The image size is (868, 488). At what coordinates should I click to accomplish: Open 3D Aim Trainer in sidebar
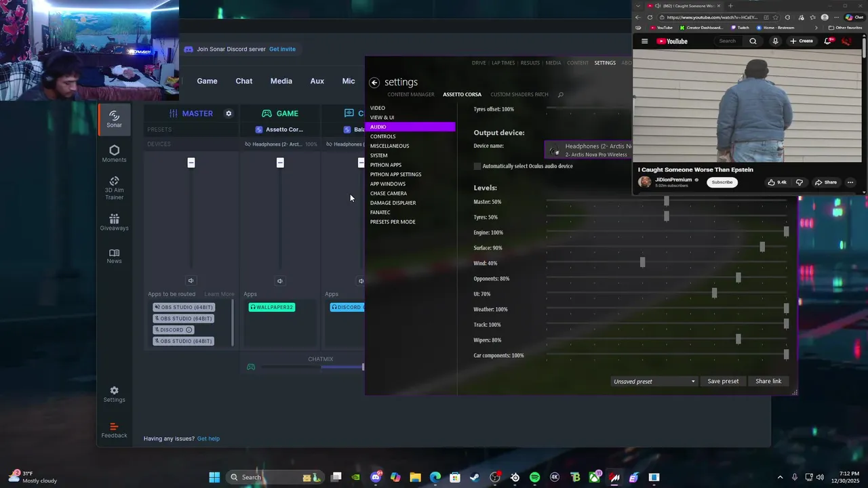pos(114,188)
